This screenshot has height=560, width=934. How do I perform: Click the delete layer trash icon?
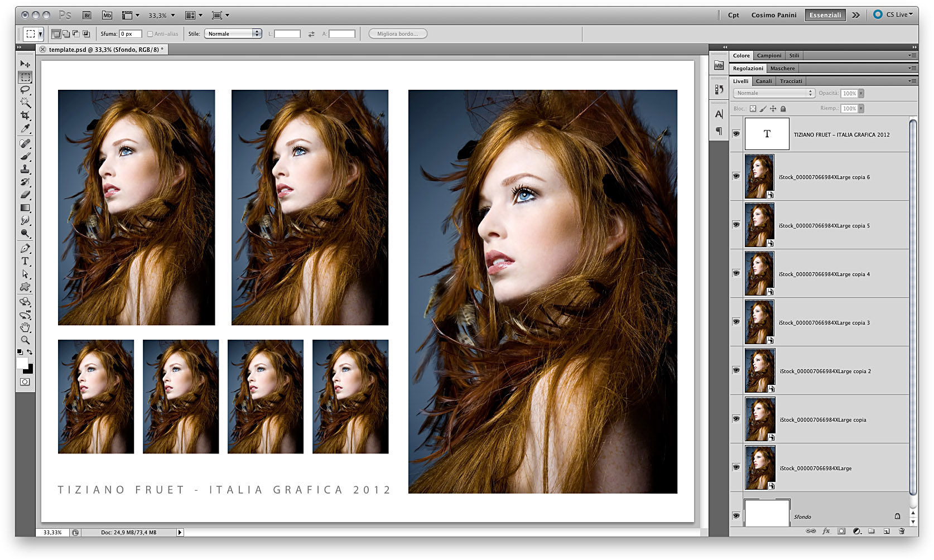902,531
